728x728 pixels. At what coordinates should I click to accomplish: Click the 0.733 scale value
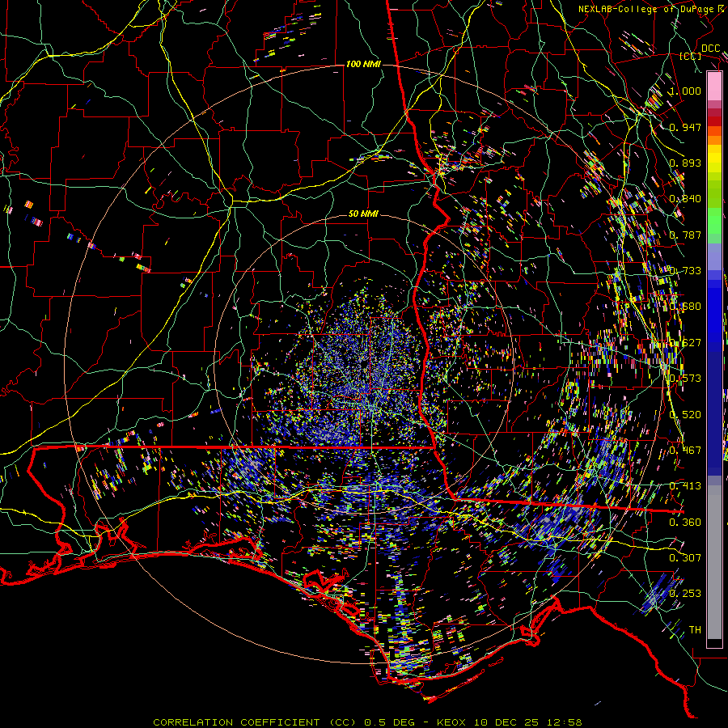(685, 271)
